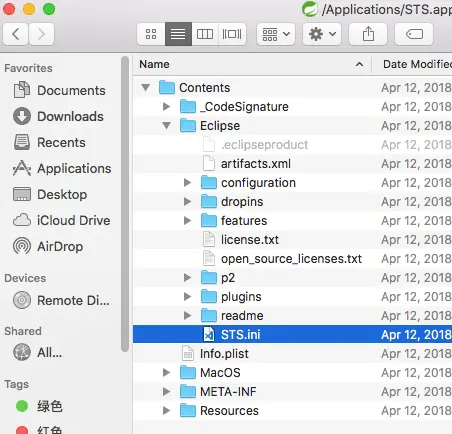Expand the MacOS folder
452x434 pixels.
coord(166,373)
